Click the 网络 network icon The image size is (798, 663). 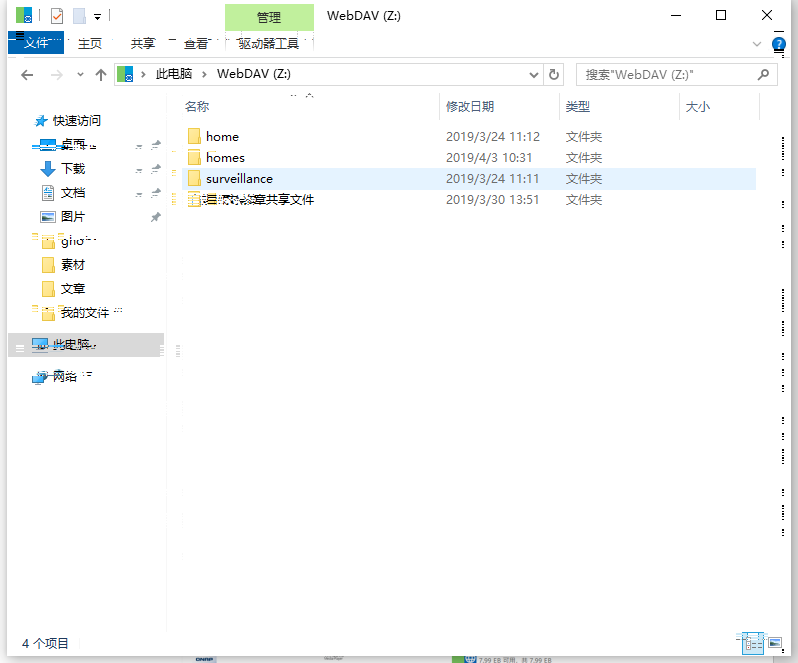40,377
